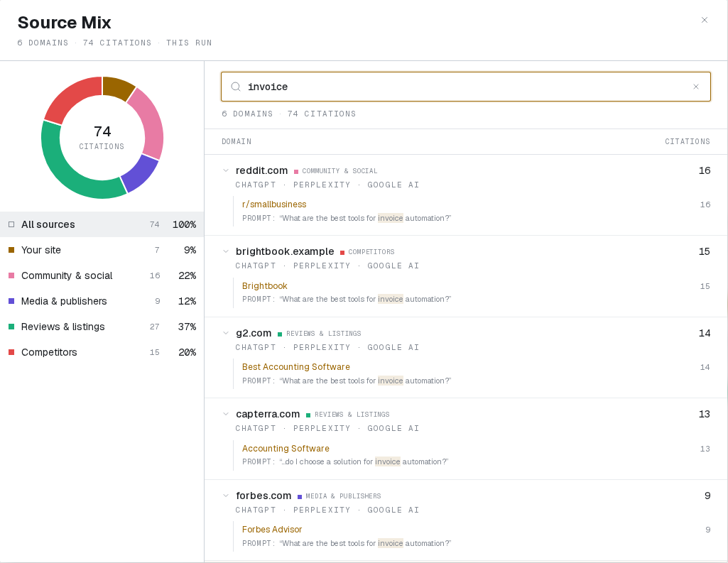Click capterra.com Reviews & Listings tag
Screen dimensions: 728x563
(348, 414)
